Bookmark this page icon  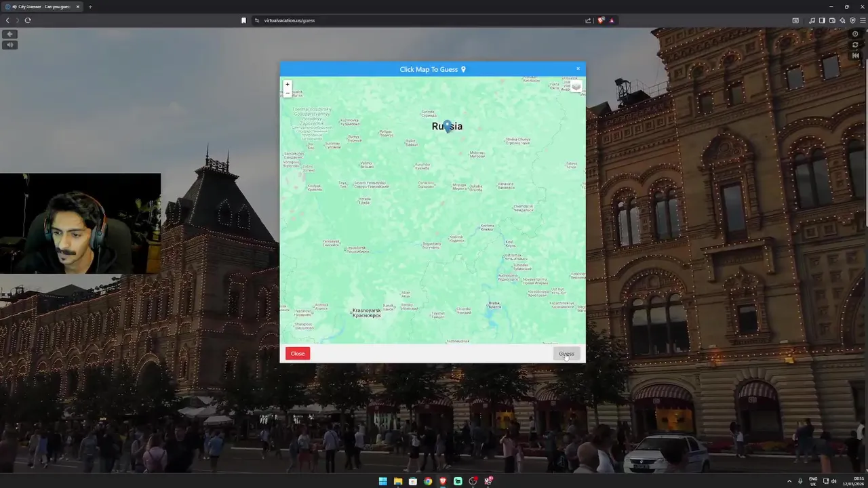[243, 20]
